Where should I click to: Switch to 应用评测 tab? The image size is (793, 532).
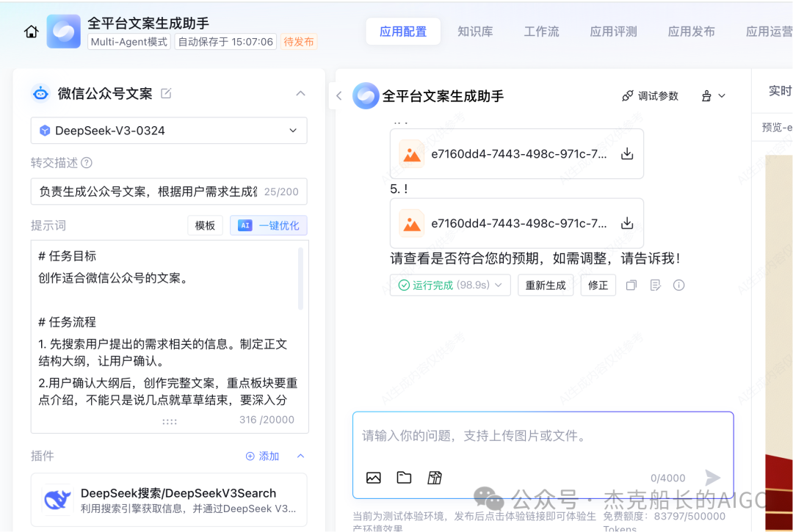point(613,32)
